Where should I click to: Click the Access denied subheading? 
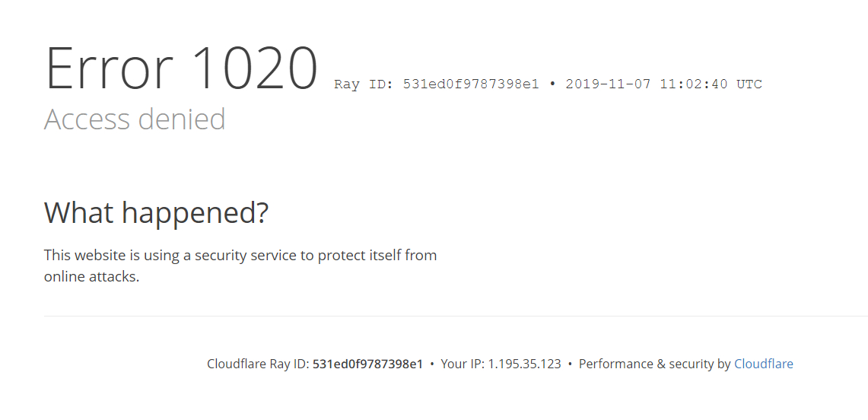(x=135, y=119)
